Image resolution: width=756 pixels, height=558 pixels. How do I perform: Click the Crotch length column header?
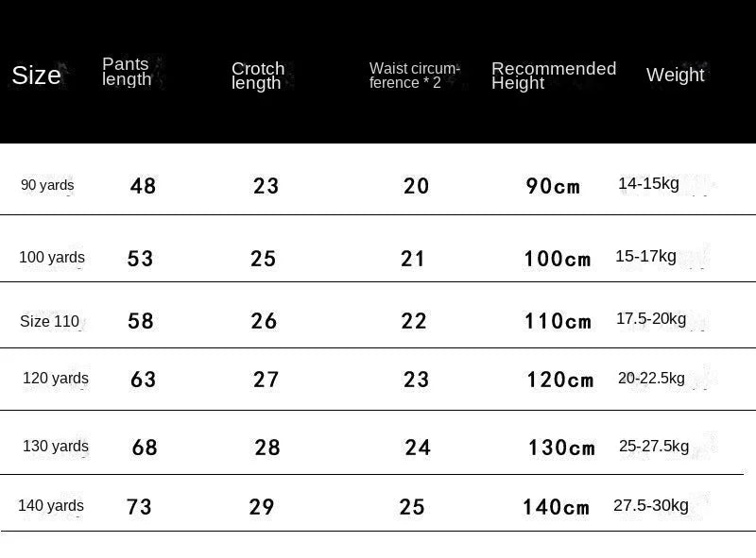tap(258, 76)
